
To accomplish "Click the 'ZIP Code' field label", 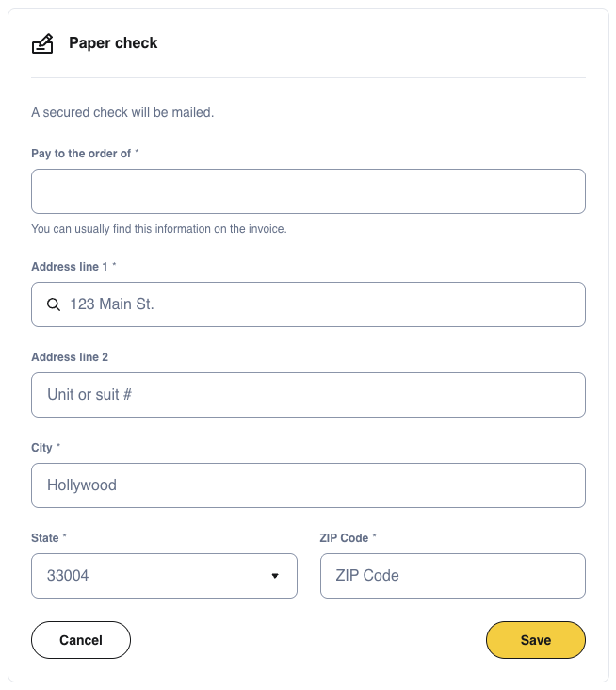I will point(344,537).
